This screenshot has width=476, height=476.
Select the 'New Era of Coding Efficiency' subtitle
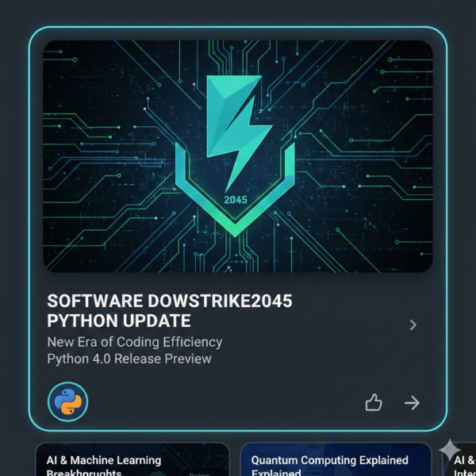135,342
